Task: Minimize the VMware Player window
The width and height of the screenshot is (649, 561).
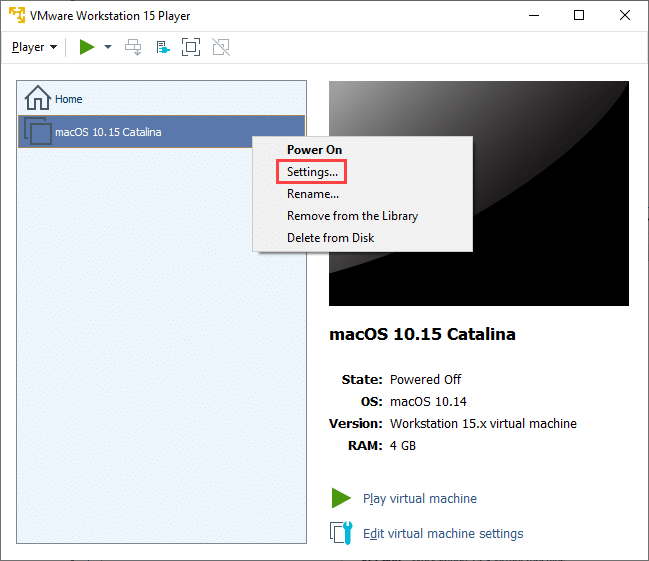Action: 534,15
